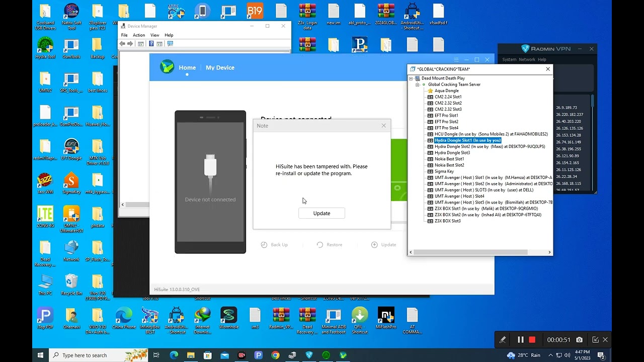The image size is (644, 362).
Task: Click Minimal ADB and Fastboot icon
Action: point(333,321)
